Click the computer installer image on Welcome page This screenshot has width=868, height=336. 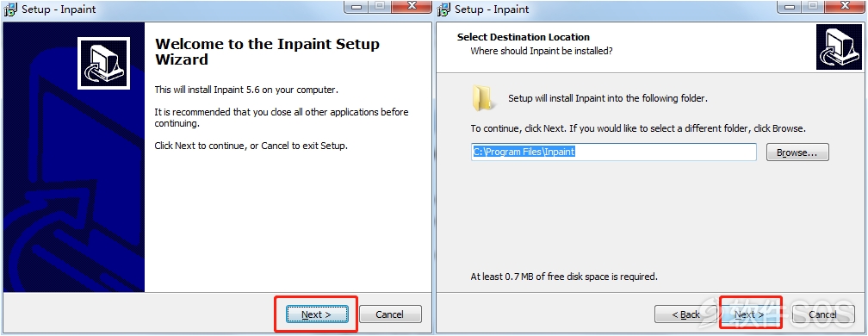point(103,63)
